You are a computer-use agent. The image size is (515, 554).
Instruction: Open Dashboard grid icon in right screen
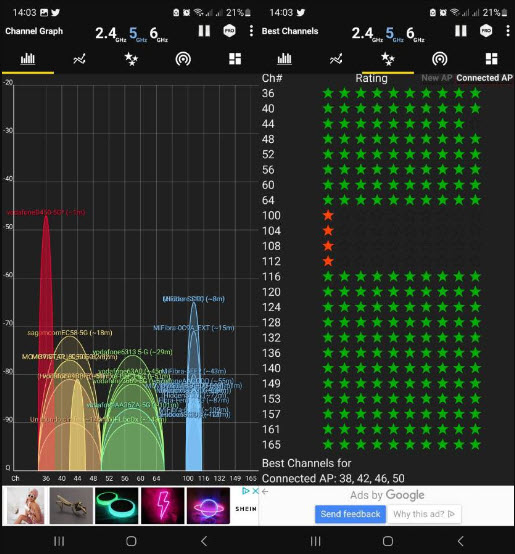click(x=491, y=59)
